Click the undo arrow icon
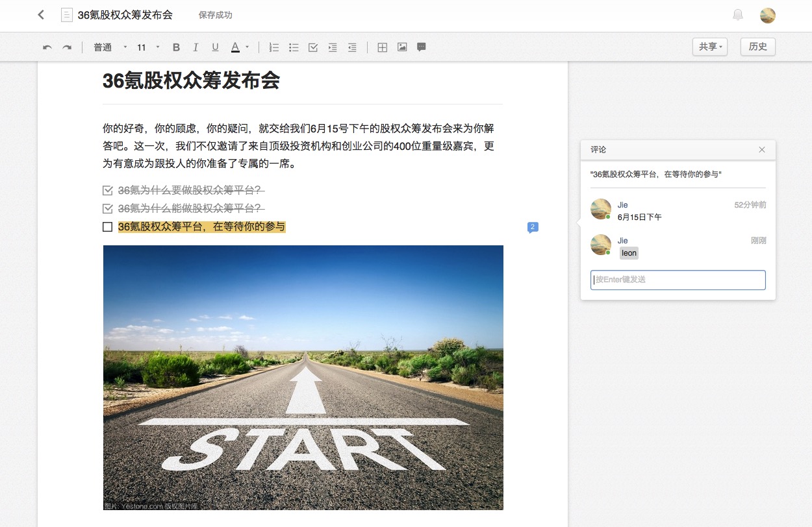Image resolution: width=812 pixels, height=527 pixels. [47, 47]
